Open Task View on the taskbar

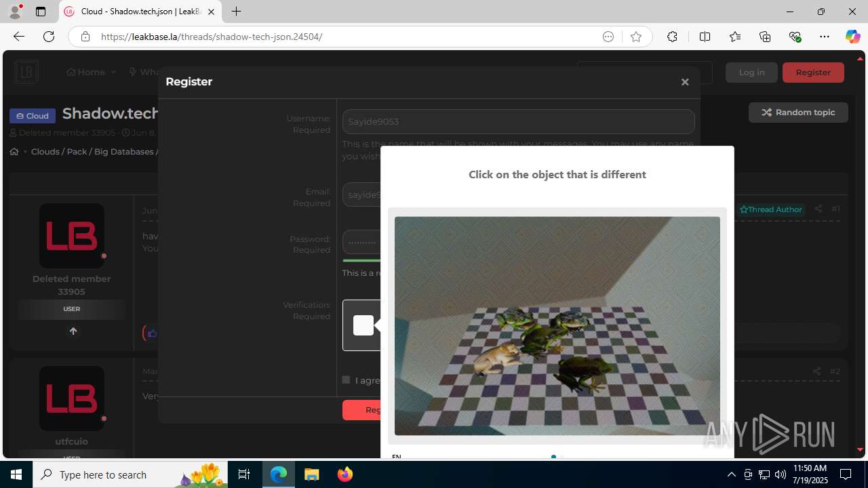click(244, 474)
